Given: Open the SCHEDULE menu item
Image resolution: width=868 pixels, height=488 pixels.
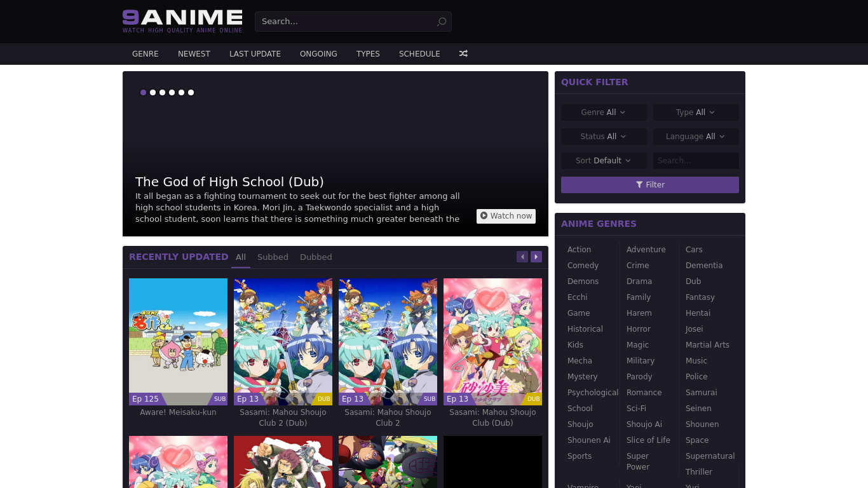Looking at the screenshot, I should pyautogui.click(x=419, y=54).
